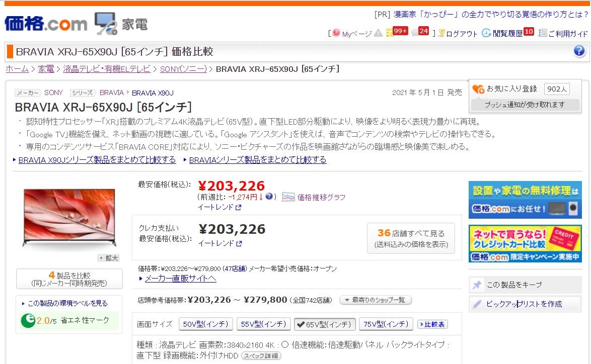The width and height of the screenshot is (591, 364).
Task: Select the 50V型(インチ) screen size
Action: (x=205, y=324)
